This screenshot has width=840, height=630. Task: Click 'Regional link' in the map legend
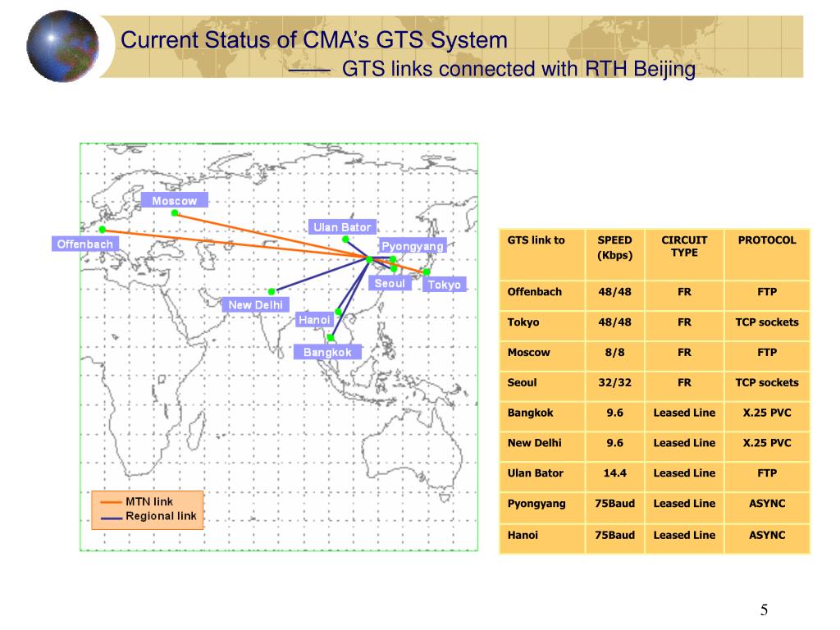click(x=162, y=516)
